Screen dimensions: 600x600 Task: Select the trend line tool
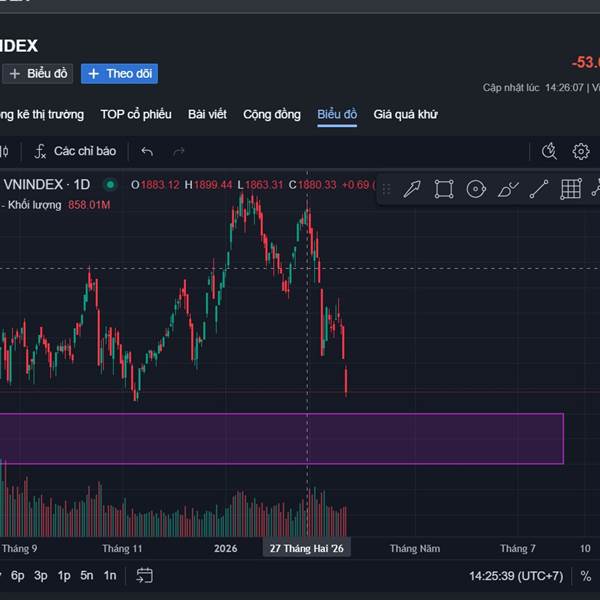(539, 189)
